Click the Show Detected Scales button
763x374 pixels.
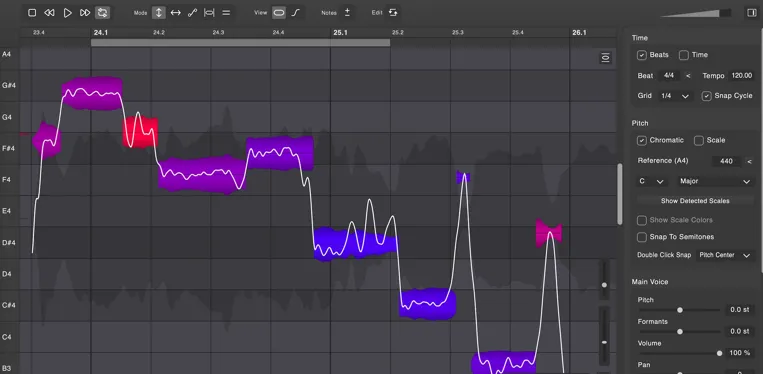(695, 201)
